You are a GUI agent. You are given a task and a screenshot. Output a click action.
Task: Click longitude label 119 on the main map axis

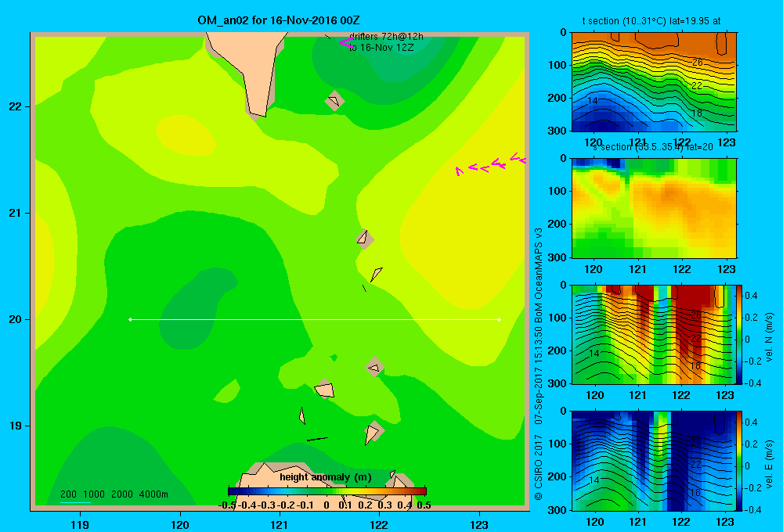(80, 524)
